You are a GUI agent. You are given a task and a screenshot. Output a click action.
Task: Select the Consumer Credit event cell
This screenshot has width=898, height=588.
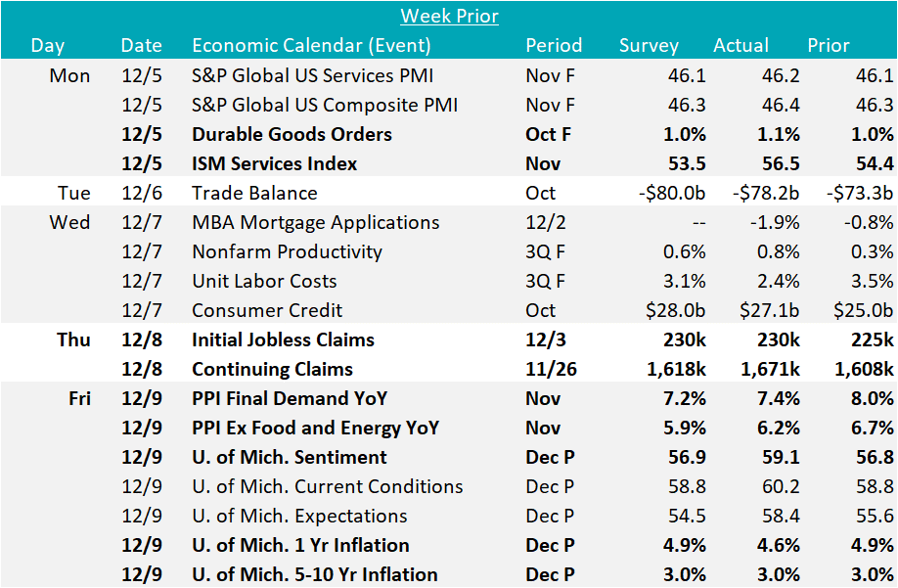(x=267, y=310)
